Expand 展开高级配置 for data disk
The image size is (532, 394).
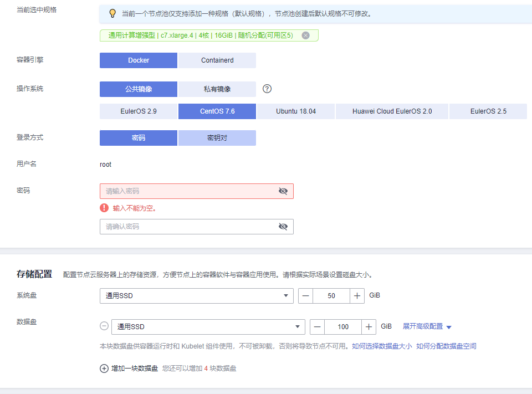(427, 326)
